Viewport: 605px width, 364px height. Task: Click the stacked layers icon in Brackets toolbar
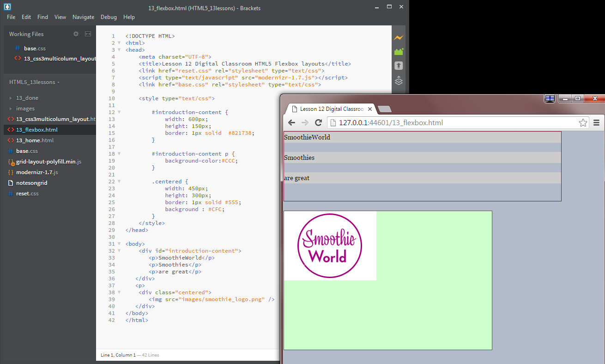click(399, 81)
